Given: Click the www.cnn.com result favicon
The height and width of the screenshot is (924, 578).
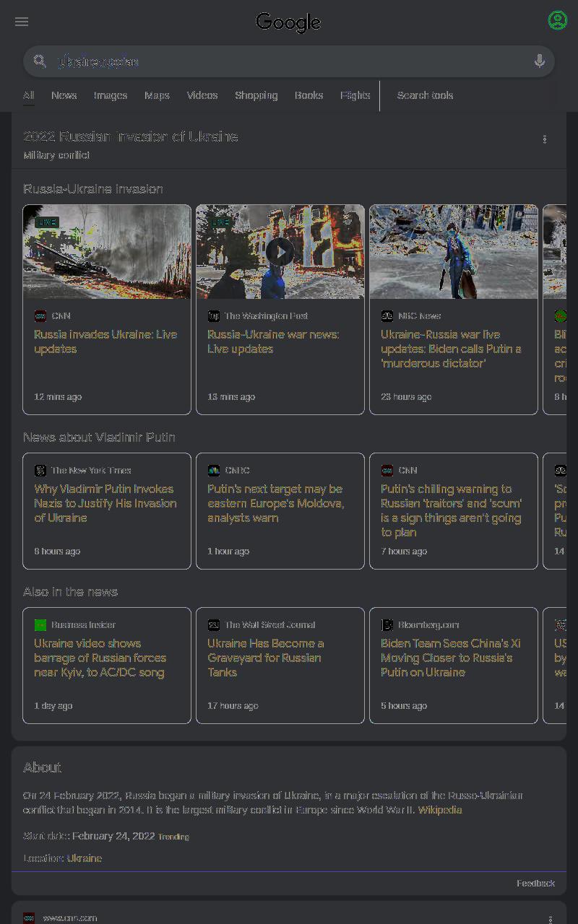Looking at the screenshot, I should click(x=29, y=918).
